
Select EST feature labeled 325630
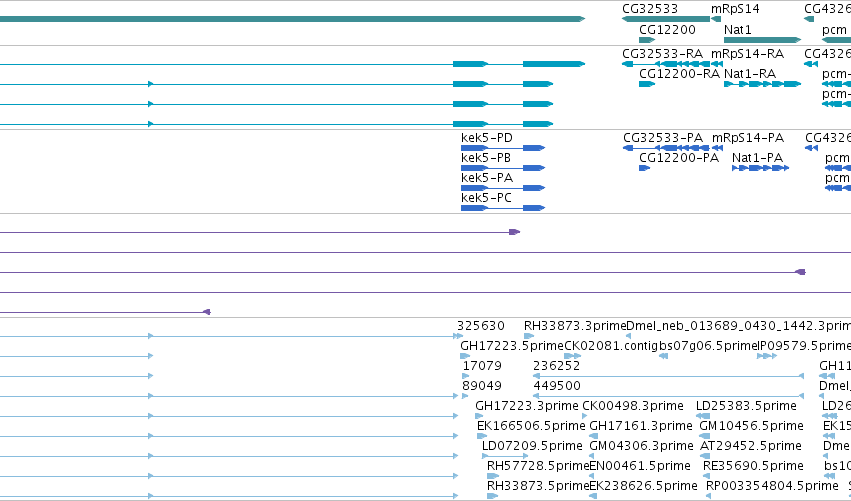click(x=481, y=326)
